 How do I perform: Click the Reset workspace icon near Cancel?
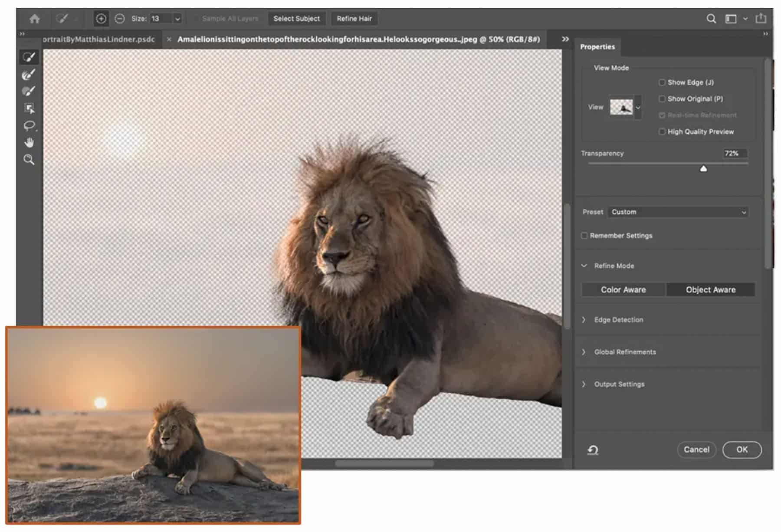[x=593, y=450]
